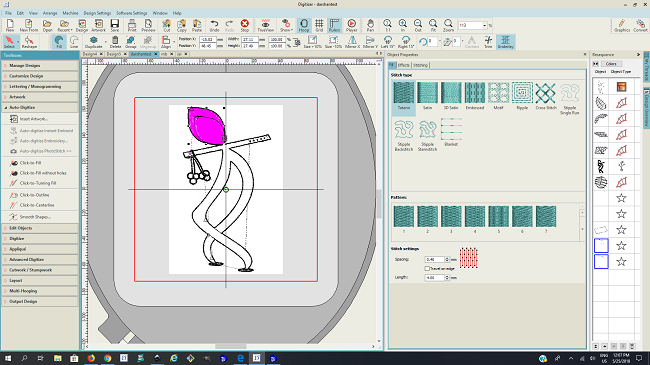
Task: Delete the selected object
Action: [115, 42]
